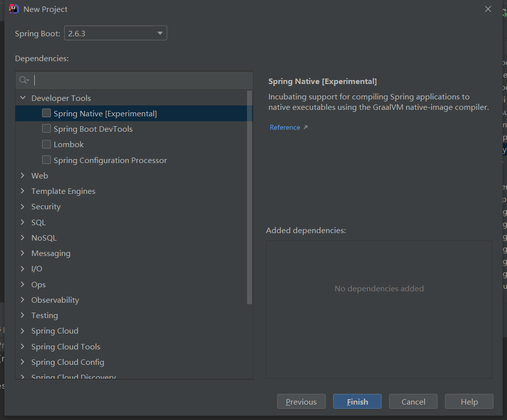
Task: Tick the Lombok dependency checkbox
Action: click(x=47, y=144)
